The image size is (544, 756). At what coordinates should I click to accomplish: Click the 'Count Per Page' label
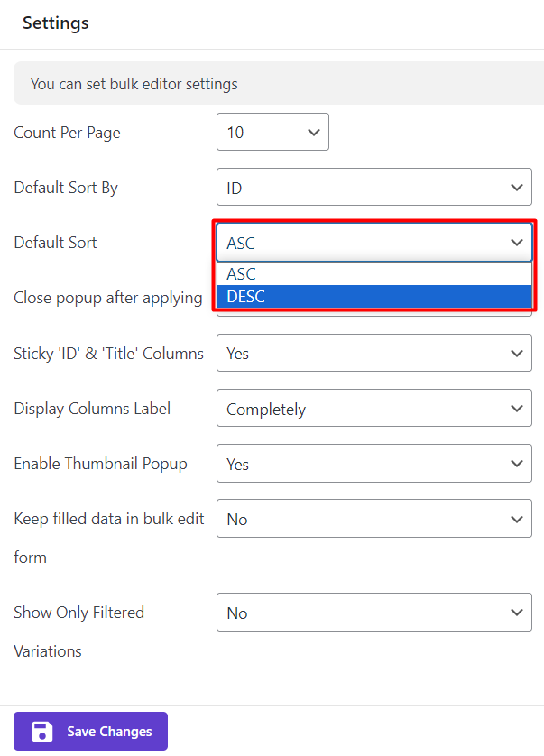point(67,133)
